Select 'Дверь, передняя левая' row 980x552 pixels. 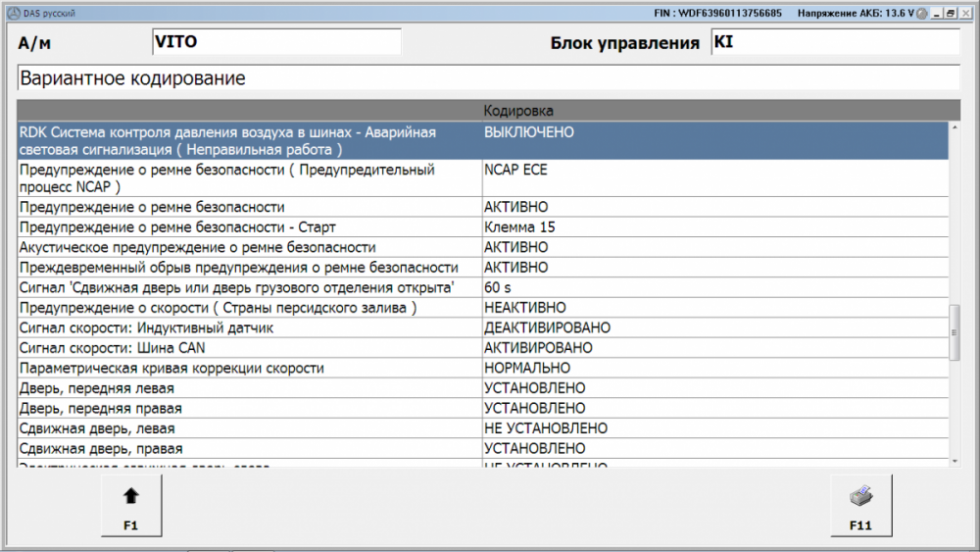(x=483, y=388)
